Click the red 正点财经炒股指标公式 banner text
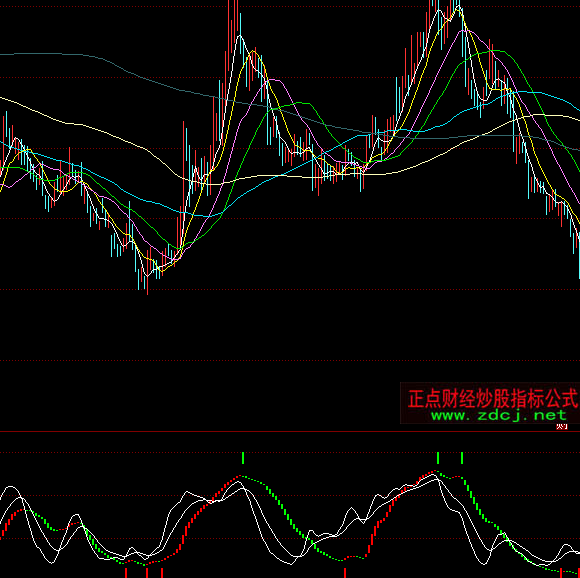The image size is (580, 578). coord(493,398)
